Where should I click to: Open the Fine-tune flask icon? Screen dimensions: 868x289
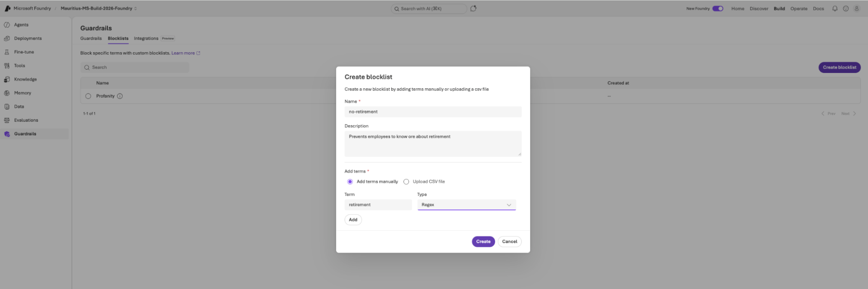pos(7,52)
